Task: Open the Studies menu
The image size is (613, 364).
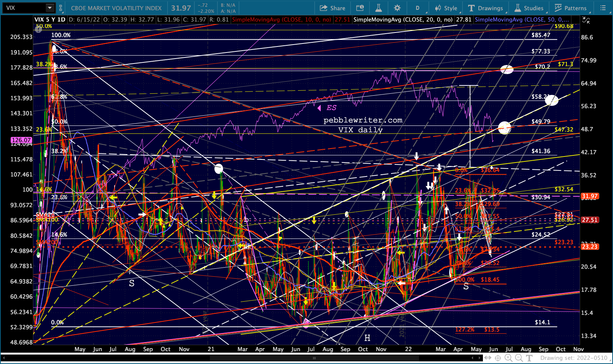Action: pos(529,8)
